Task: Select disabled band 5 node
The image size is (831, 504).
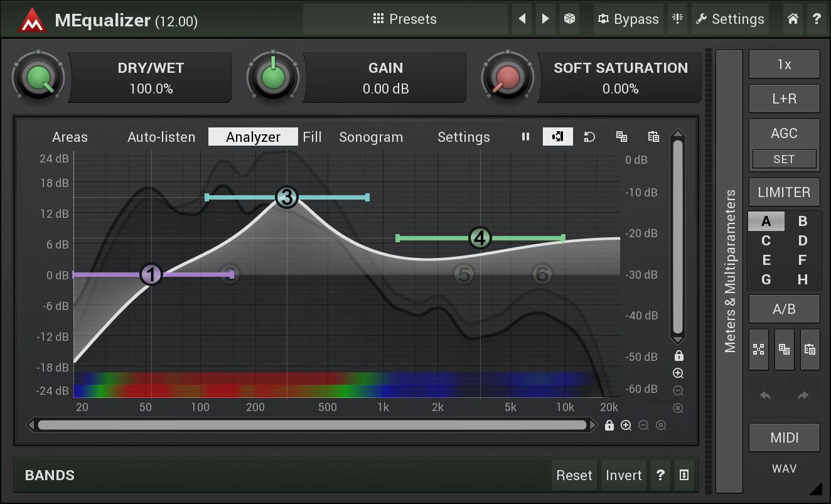Action: pyautogui.click(x=463, y=274)
